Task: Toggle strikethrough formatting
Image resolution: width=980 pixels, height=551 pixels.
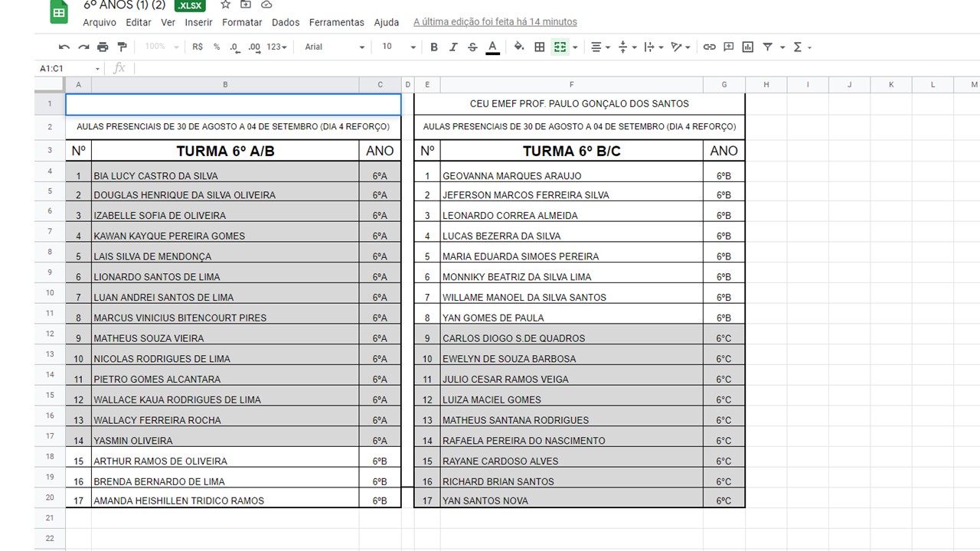Action: click(x=472, y=47)
